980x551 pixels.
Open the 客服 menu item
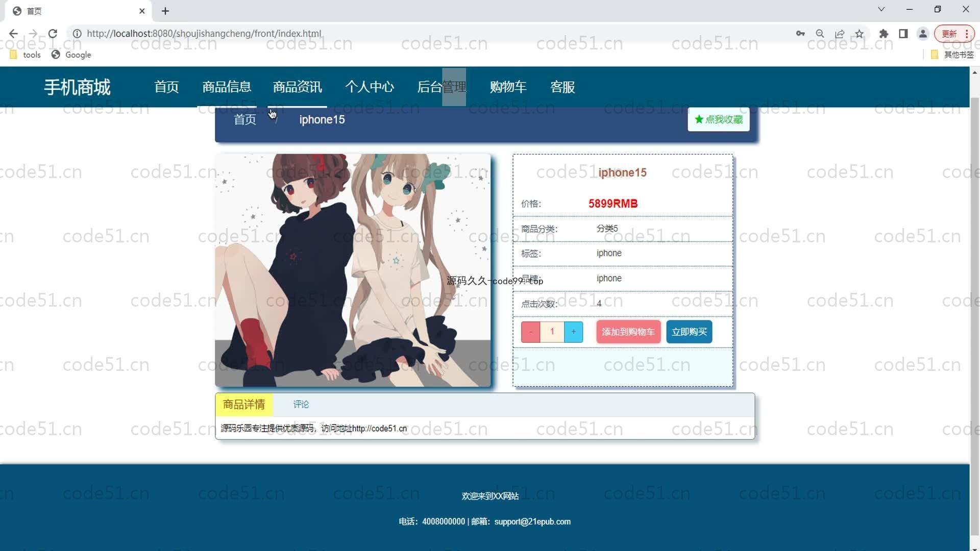point(562,87)
